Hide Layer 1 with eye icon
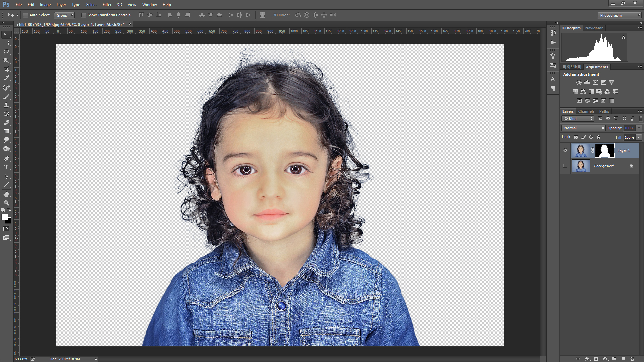This screenshot has width=644, height=362. 565,150
